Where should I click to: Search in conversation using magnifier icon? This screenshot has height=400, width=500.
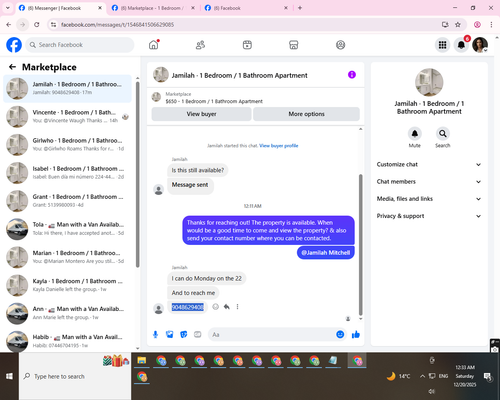click(443, 134)
